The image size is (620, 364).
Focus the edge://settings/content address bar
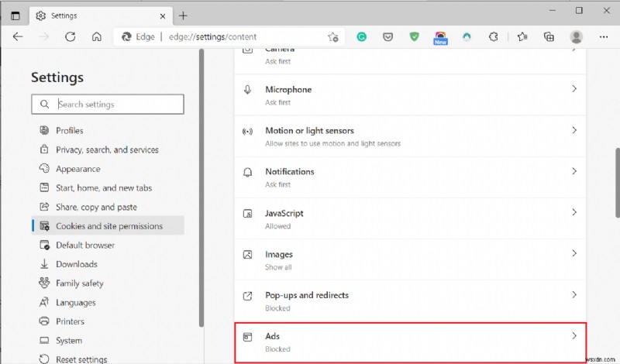tap(229, 36)
